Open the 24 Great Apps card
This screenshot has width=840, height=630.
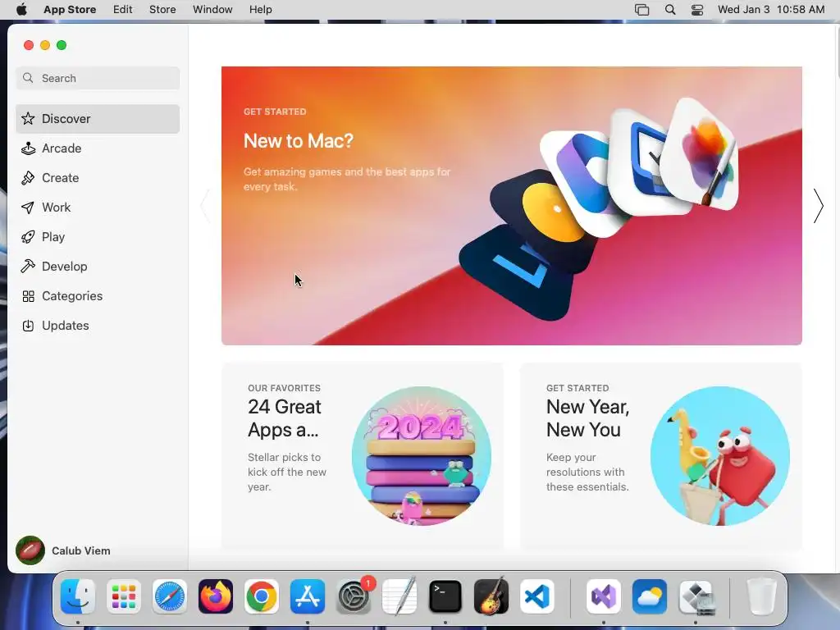(363, 456)
